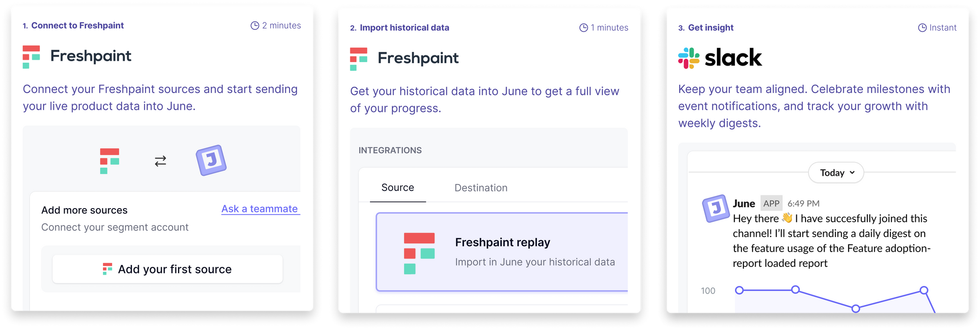Click the two-way sync arrows icon
The height and width of the screenshot is (330, 980).
[160, 161]
